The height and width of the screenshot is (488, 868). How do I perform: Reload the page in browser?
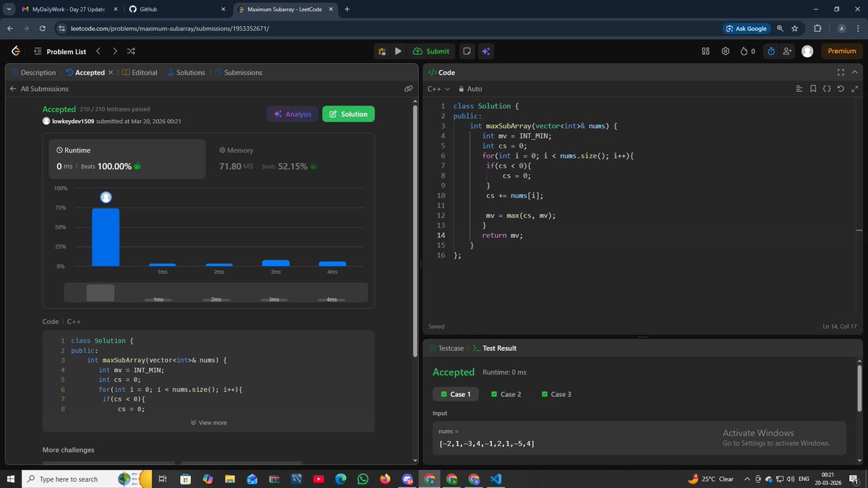point(43,28)
